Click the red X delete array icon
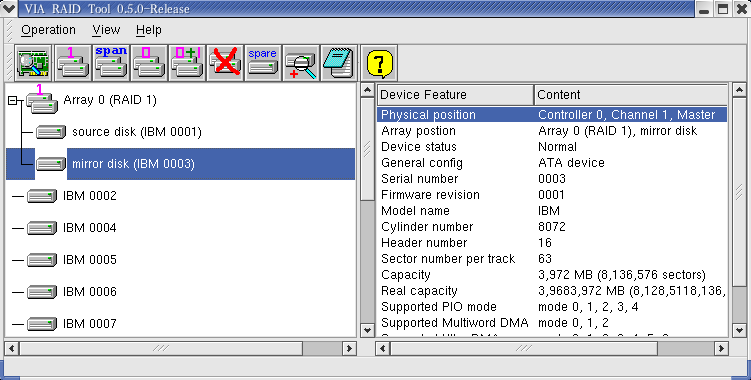The image size is (751, 380). pos(225,63)
